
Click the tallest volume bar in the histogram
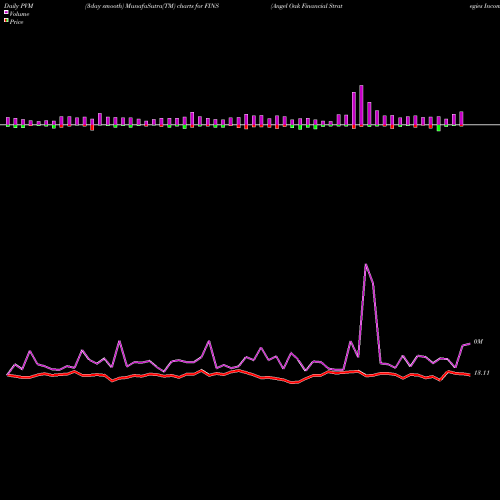(361, 106)
